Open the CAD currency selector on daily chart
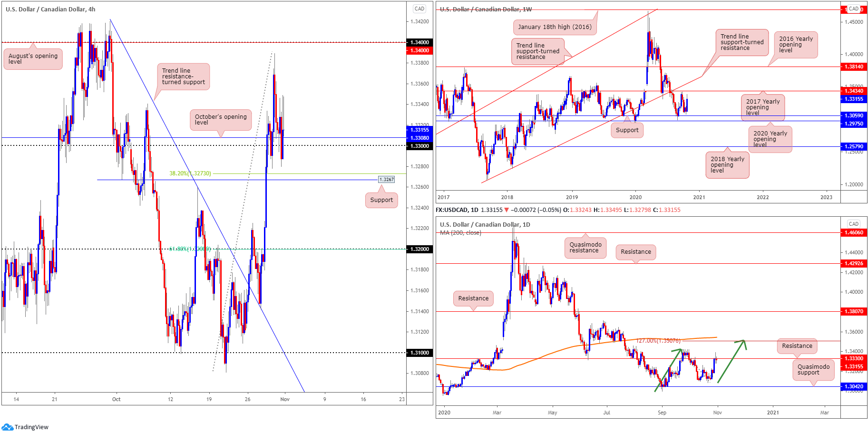This screenshot has width=868, height=432. coord(853,224)
